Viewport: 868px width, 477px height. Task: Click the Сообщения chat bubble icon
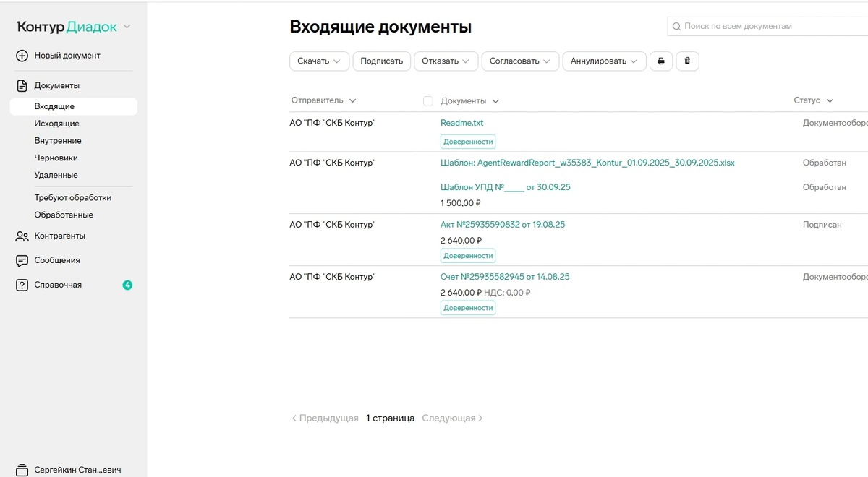click(x=22, y=260)
